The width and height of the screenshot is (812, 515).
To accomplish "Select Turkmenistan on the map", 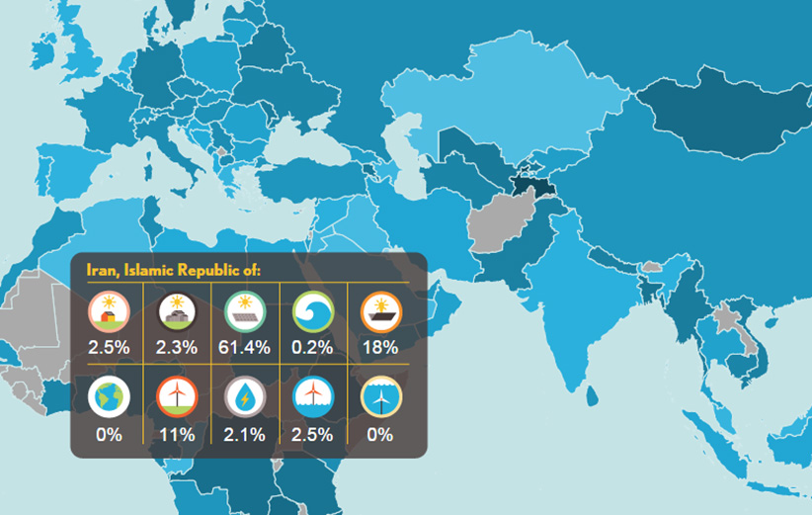I will click(x=455, y=181).
